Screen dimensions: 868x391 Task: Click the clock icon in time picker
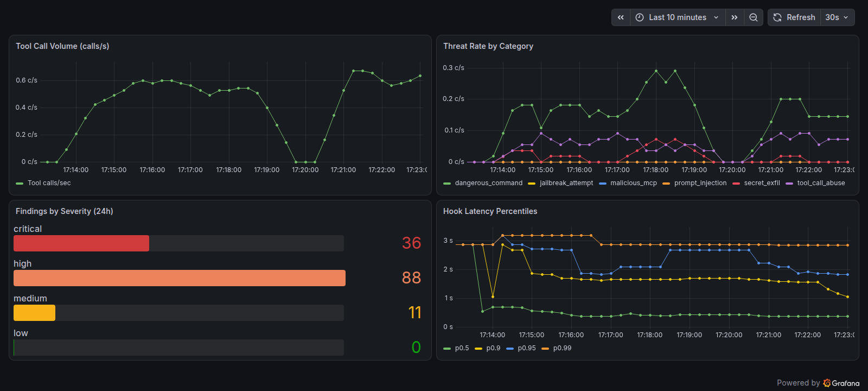(x=640, y=17)
